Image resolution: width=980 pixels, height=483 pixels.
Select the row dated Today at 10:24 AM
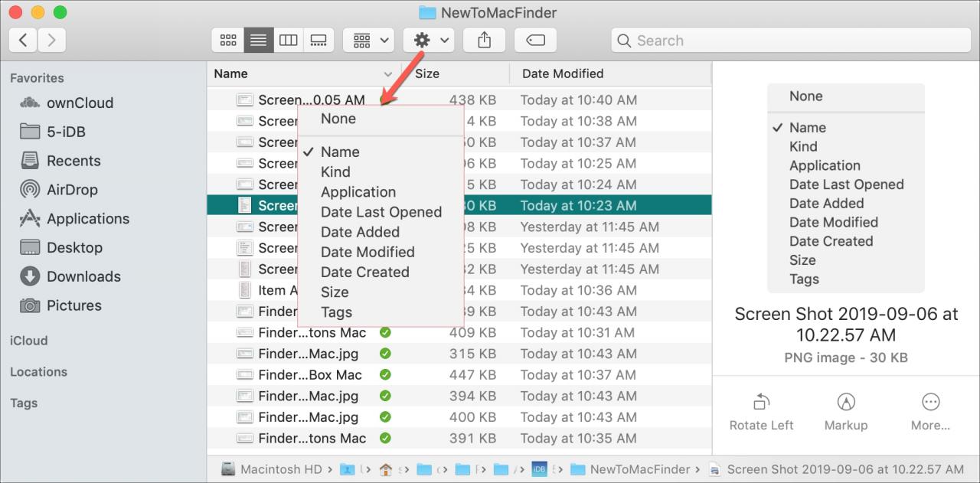point(459,184)
